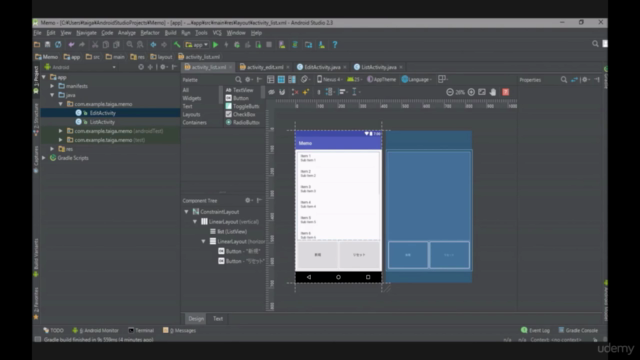This screenshot has height=360, width=640.
Task: Open the Build menu
Action: point(171,33)
